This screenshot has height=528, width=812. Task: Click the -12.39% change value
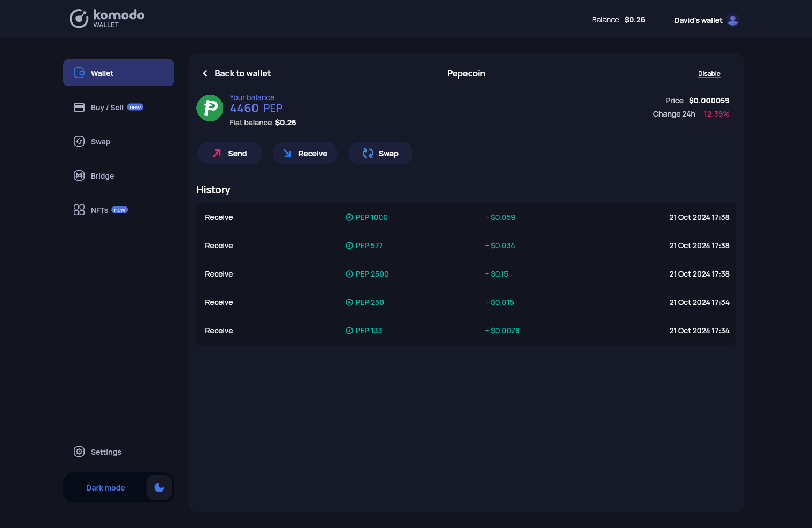pos(715,114)
